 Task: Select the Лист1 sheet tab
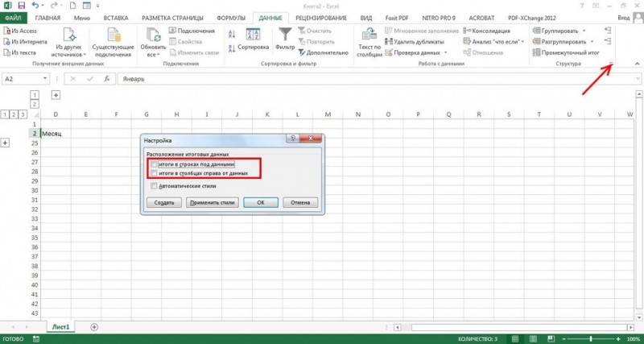point(60,327)
